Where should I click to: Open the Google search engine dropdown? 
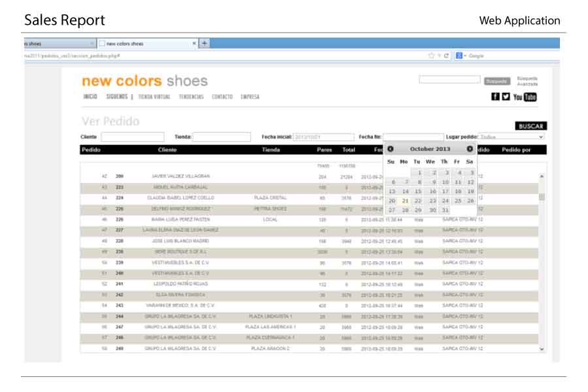[460, 56]
